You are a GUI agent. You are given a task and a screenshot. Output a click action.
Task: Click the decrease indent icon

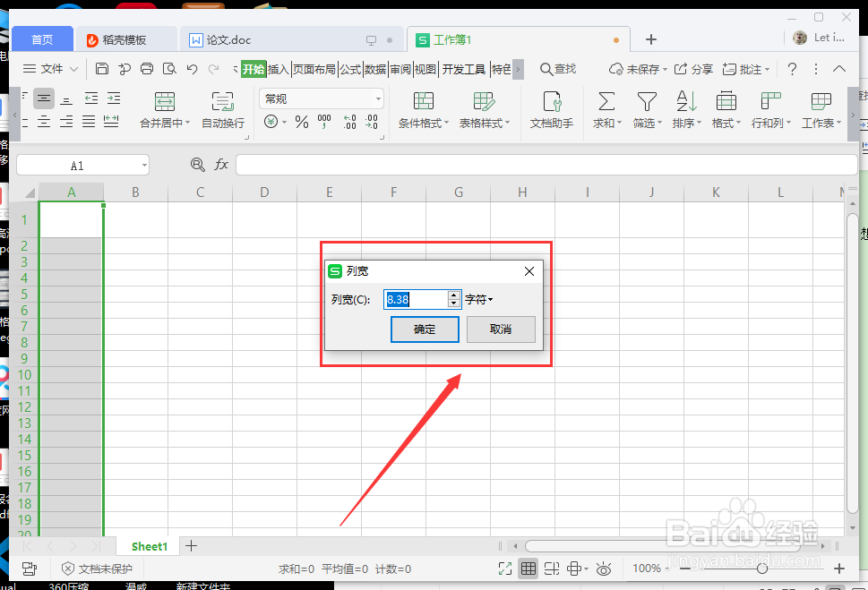pos(91,98)
